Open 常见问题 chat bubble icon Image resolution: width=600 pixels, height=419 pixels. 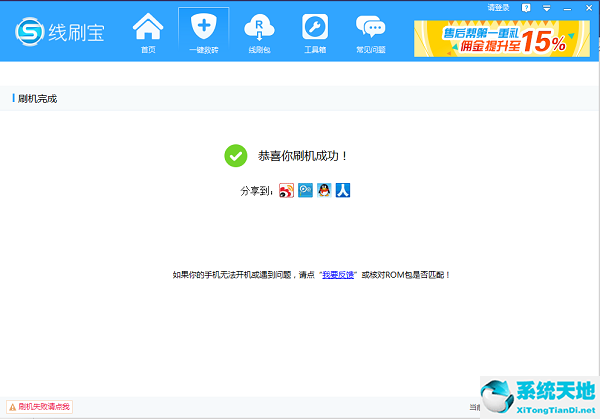370,26
